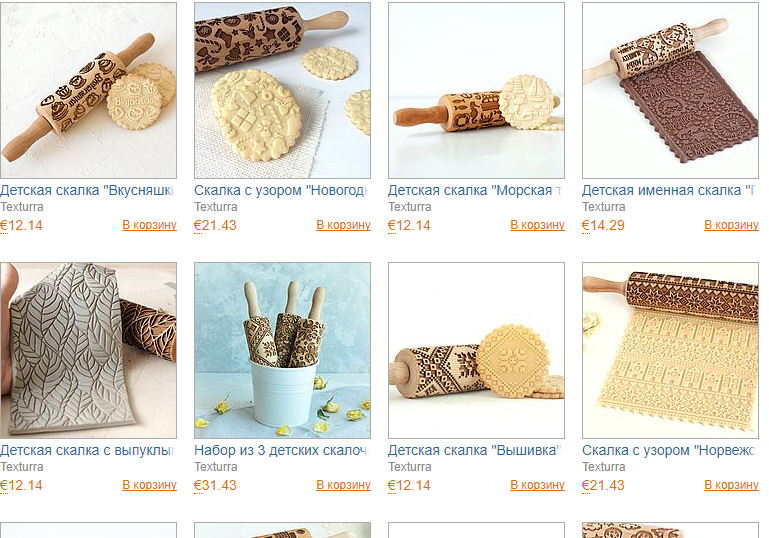Add the €21.43 Новогодний rolling pin to cart
Image resolution: width=769 pixels, height=538 pixels.
click(343, 225)
